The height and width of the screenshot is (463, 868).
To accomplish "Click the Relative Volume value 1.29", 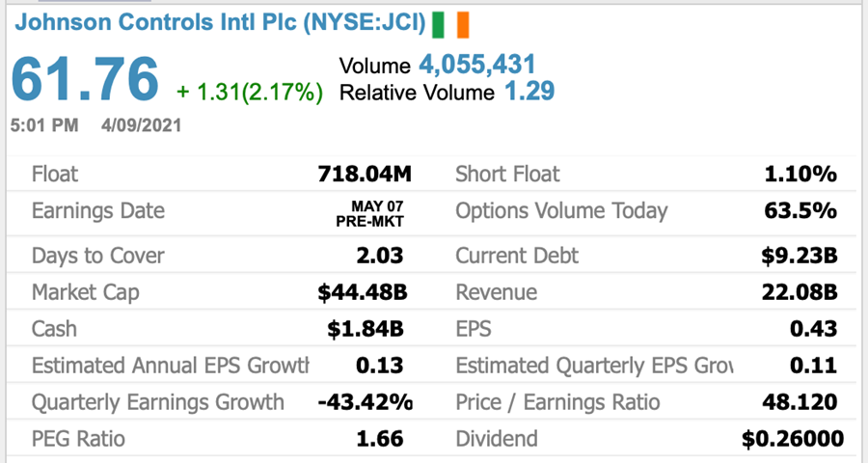I will [x=529, y=91].
